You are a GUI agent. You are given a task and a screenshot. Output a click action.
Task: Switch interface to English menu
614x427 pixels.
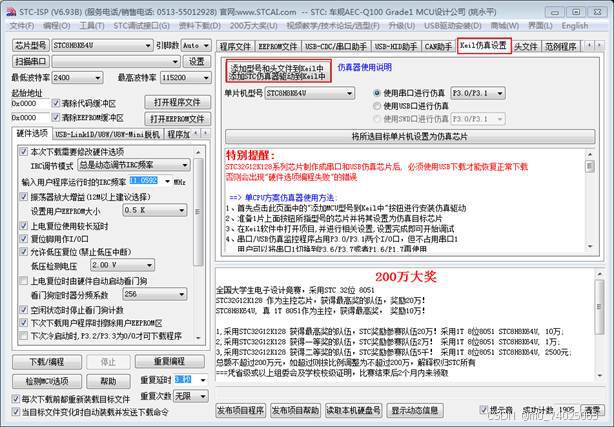[575, 26]
